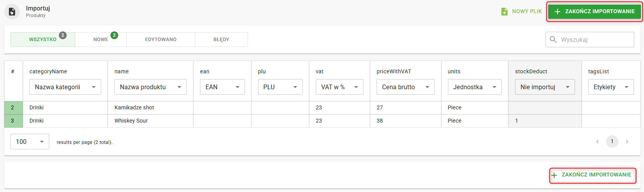Open the Nie importuj dropdown for stockDeduct
This screenshot has width=644, height=192.
coord(544,87)
